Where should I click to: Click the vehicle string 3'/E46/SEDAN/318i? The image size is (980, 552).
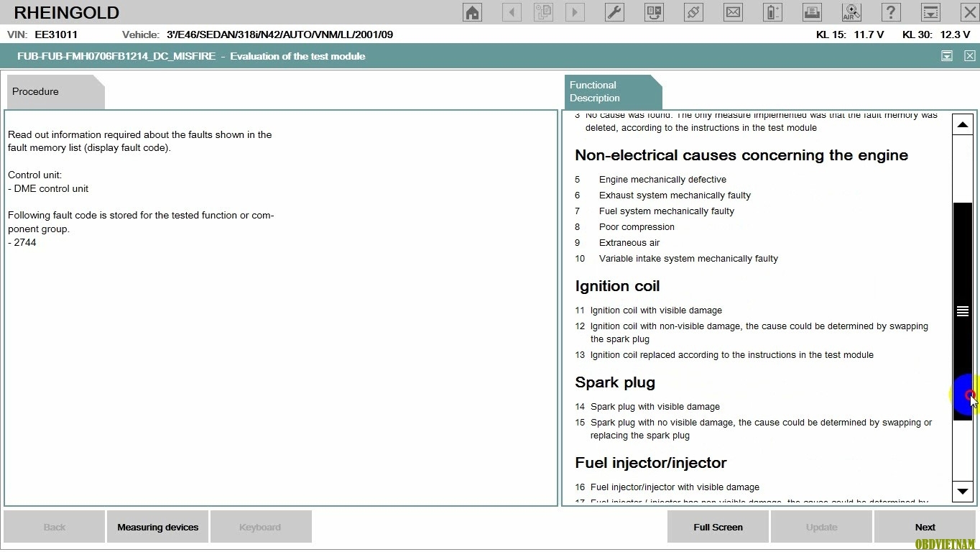click(x=279, y=34)
